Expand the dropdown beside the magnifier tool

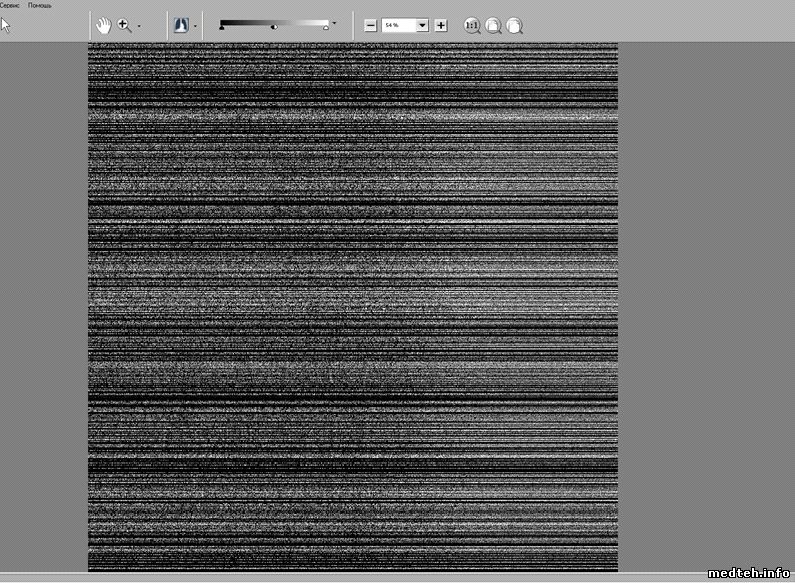coord(139,26)
